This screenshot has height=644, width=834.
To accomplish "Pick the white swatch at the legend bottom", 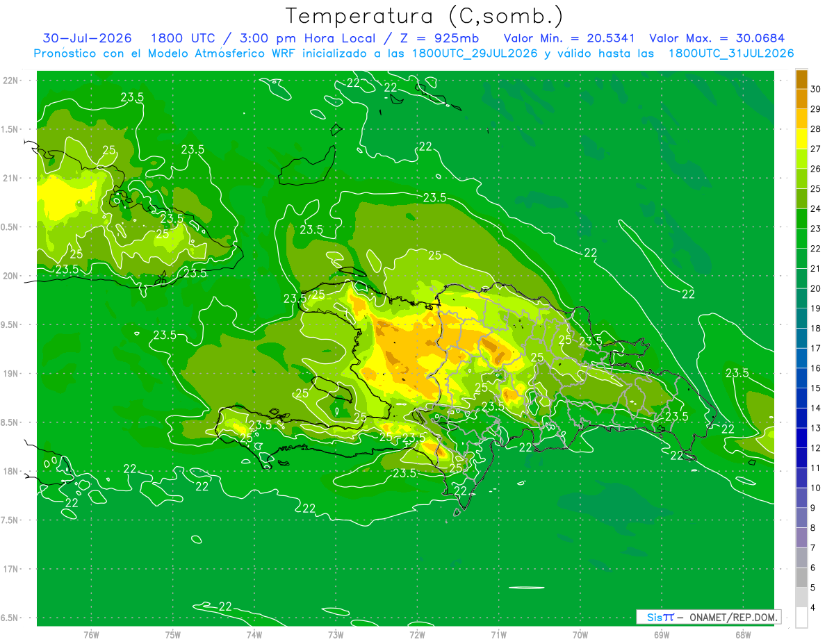I will pos(801,618).
